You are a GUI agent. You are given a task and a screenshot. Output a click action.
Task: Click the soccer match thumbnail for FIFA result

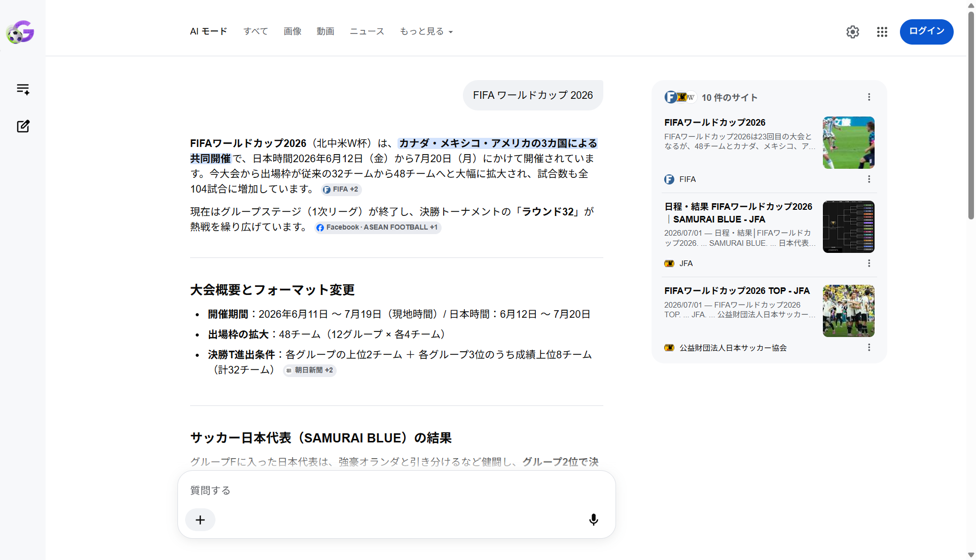[x=848, y=142]
